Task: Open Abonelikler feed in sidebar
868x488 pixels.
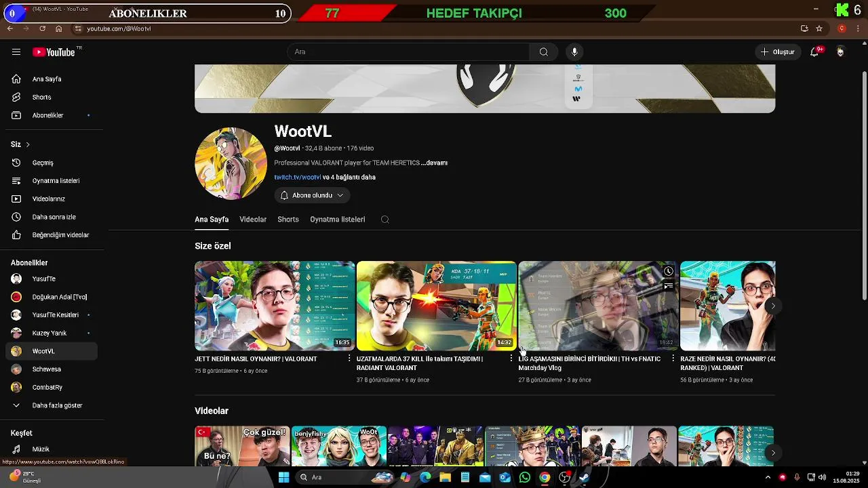Action: tap(52, 115)
